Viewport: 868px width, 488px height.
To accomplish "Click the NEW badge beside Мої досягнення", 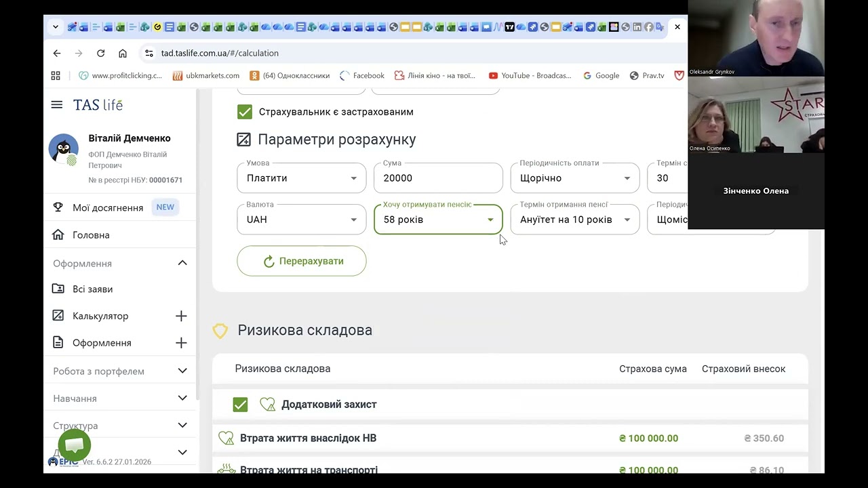I will [165, 207].
